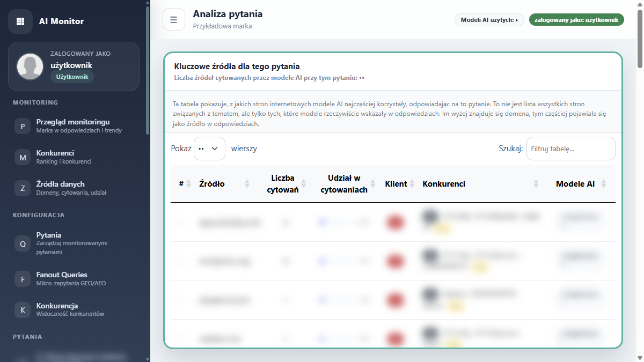Click the Filtruj tabelę search field
Viewport: 644px width, 362px height.
[x=570, y=149]
